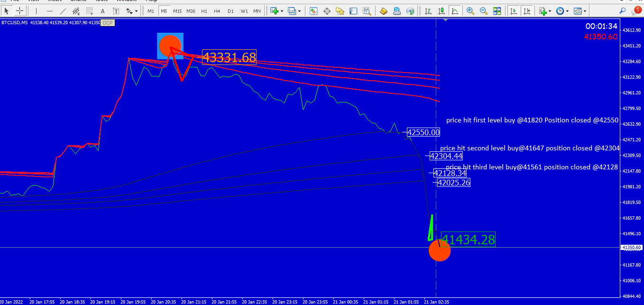Switch chart to H1 timeframe

[x=204, y=10]
